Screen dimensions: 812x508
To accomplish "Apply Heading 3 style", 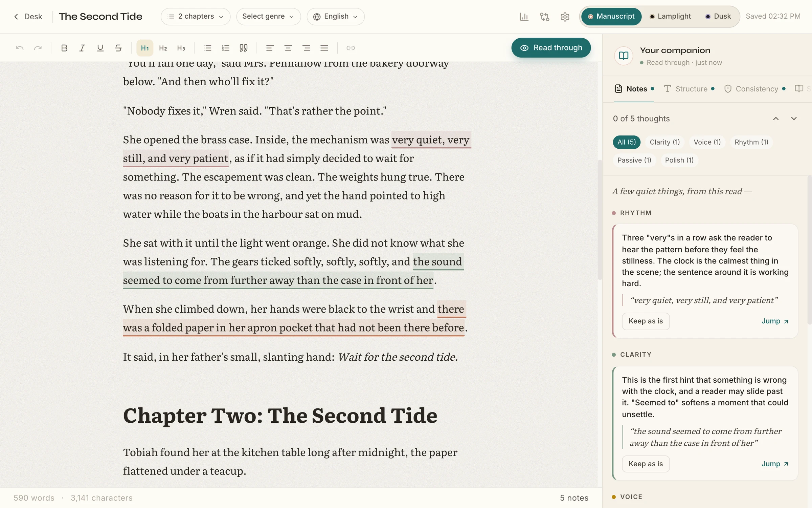I will [x=181, y=48].
